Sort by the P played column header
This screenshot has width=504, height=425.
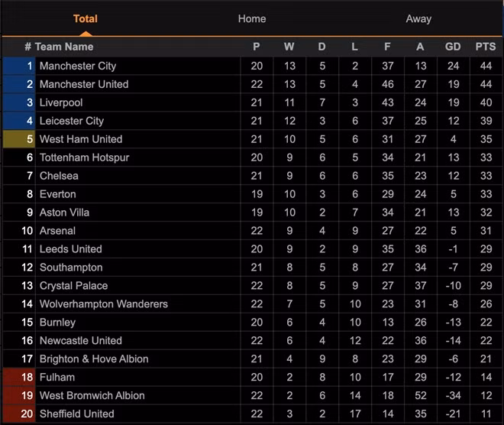coord(257,47)
